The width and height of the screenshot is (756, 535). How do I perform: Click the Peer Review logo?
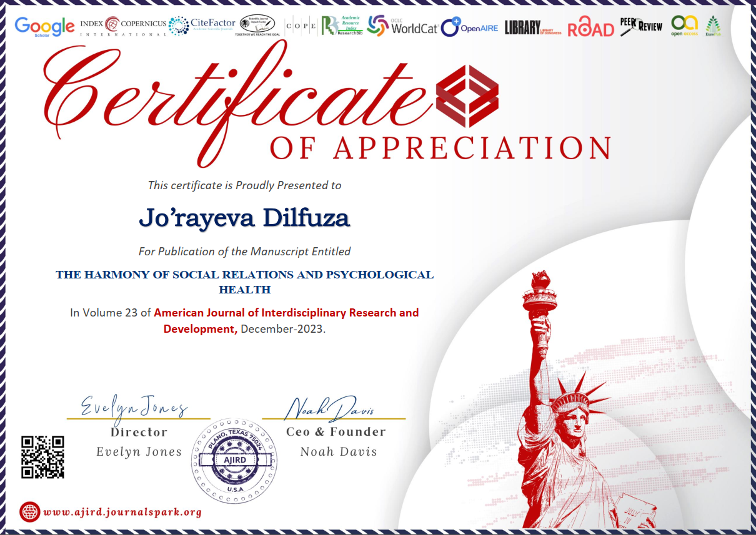point(640,26)
